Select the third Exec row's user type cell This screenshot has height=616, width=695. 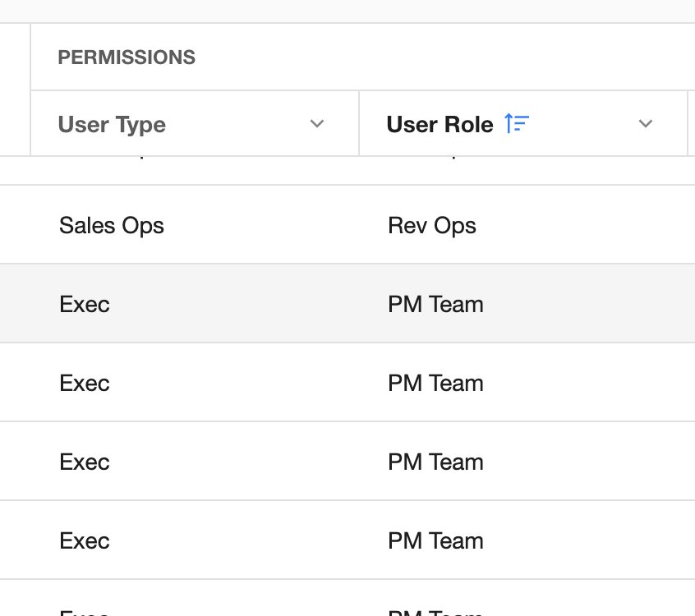(85, 462)
